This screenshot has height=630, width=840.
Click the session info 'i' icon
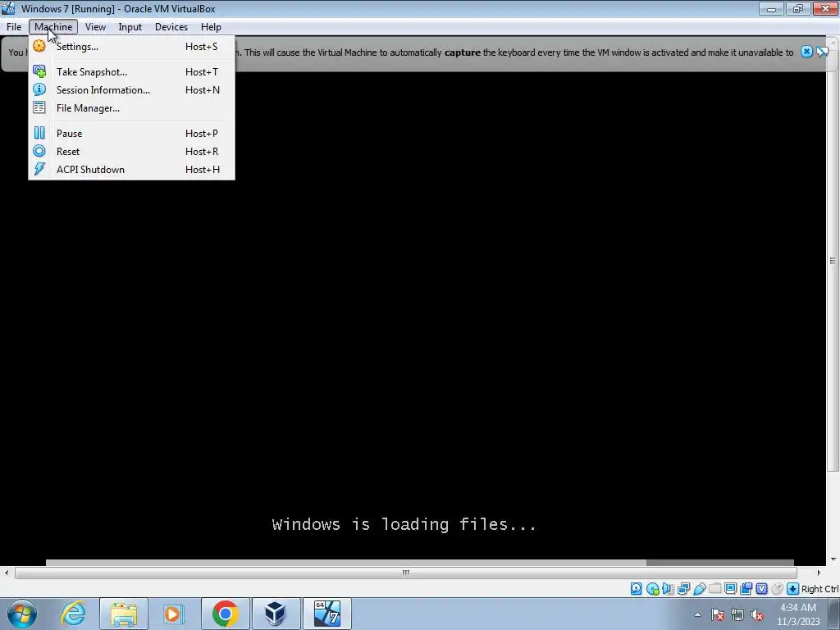(39, 89)
